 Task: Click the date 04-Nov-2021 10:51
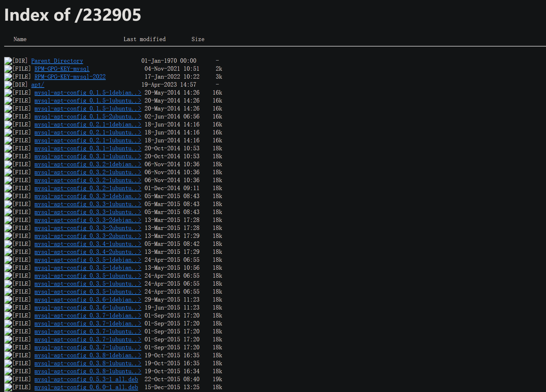click(172, 69)
